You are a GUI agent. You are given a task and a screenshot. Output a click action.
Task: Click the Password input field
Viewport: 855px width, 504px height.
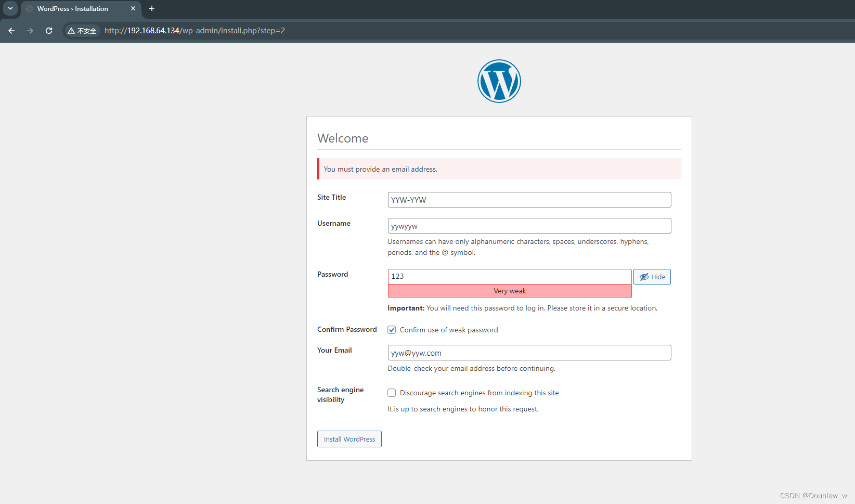(509, 276)
